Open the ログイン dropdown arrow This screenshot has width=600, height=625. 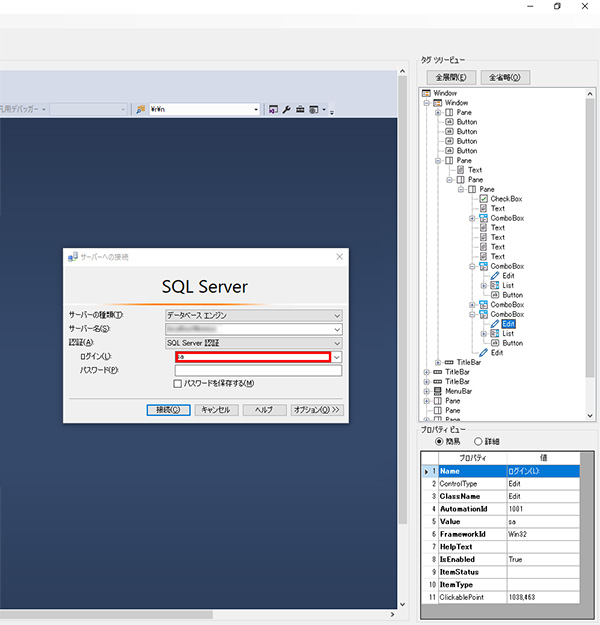pyautogui.click(x=337, y=357)
